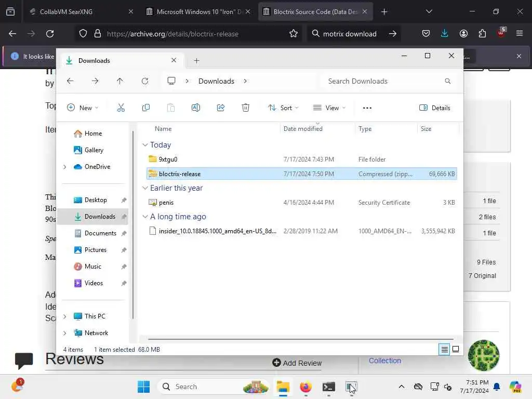Switch to Microsoft Windows 10 Iron tab

pos(198,11)
